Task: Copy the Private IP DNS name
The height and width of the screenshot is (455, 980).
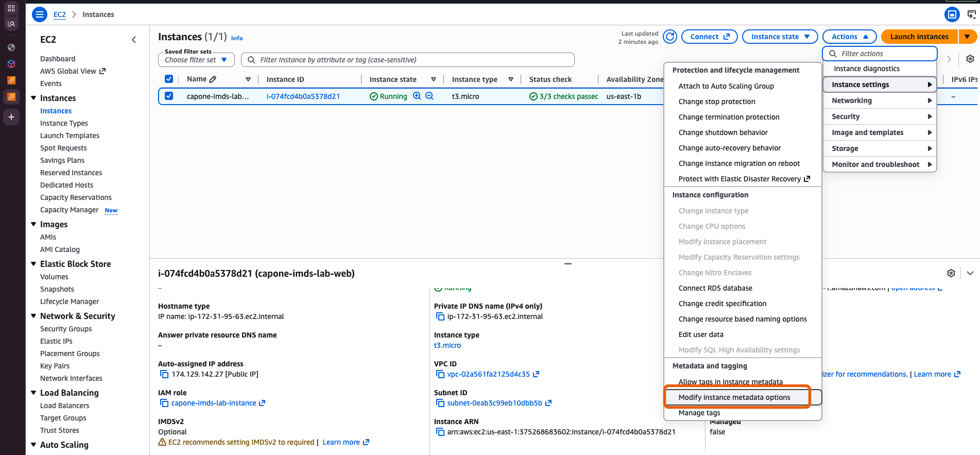Action: pyautogui.click(x=440, y=316)
